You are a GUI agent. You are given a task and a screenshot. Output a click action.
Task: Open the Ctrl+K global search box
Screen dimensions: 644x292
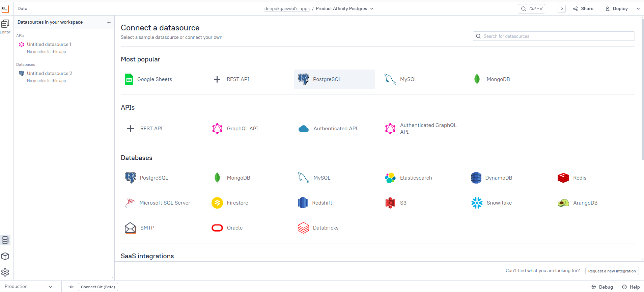click(x=531, y=9)
